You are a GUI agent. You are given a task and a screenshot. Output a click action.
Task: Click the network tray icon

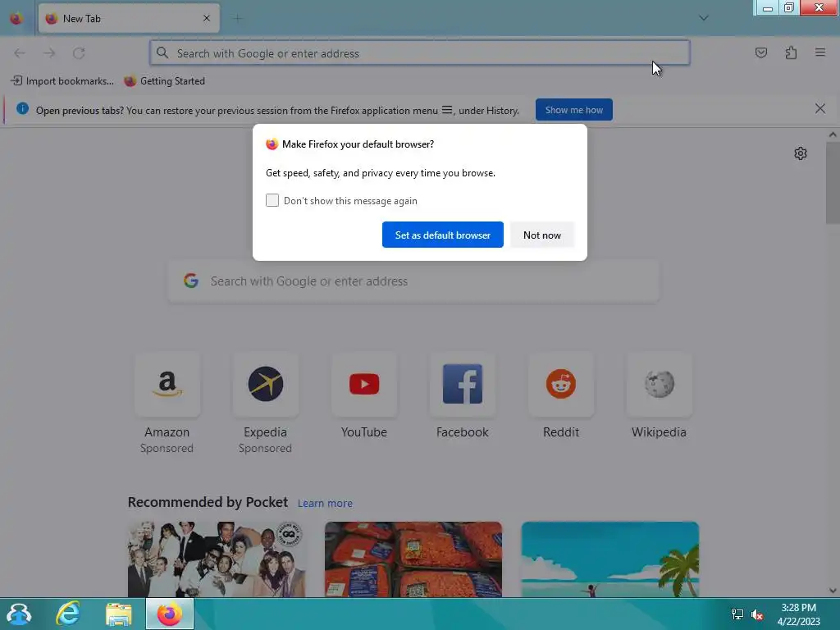[737, 614]
